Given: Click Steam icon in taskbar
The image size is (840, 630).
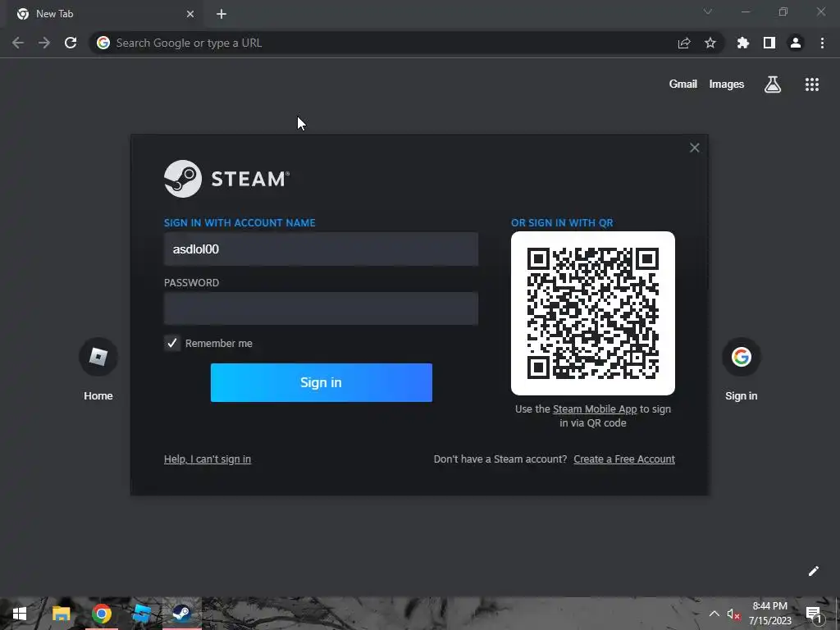Looking at the screenshot, I should (181, 614).
